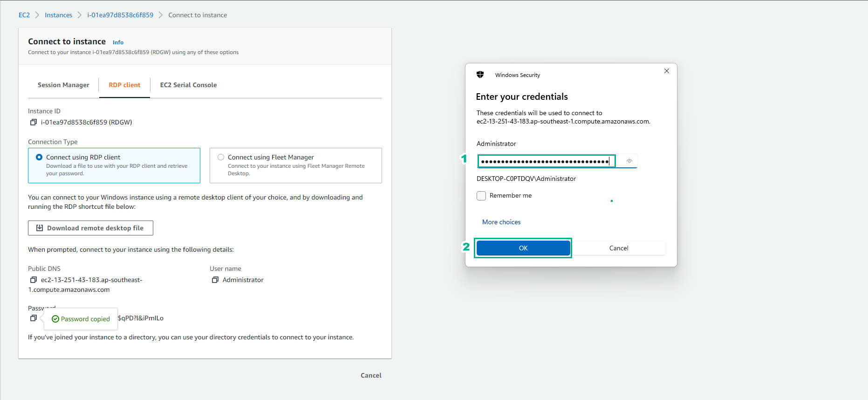Click the Password copied tooltip
The height and width of the screenshot is (400, 868).
tap(81, 319)
